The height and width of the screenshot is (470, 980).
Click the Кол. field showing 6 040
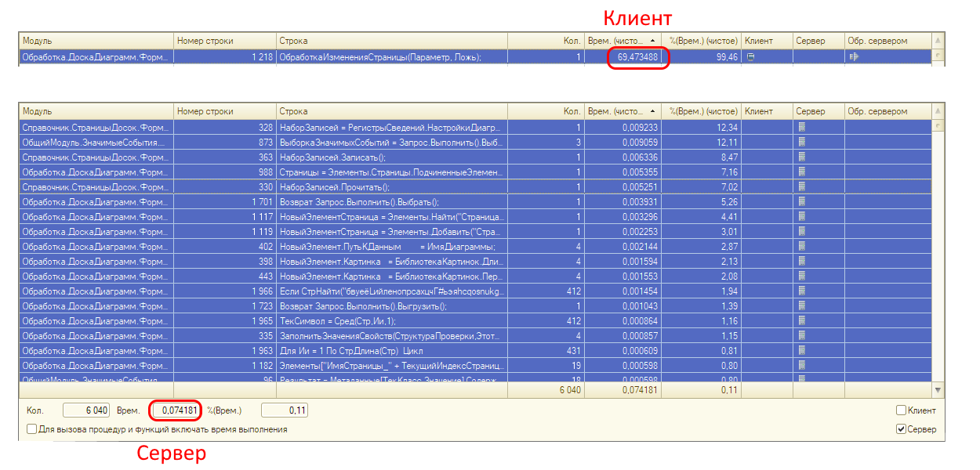coord(86,410)
